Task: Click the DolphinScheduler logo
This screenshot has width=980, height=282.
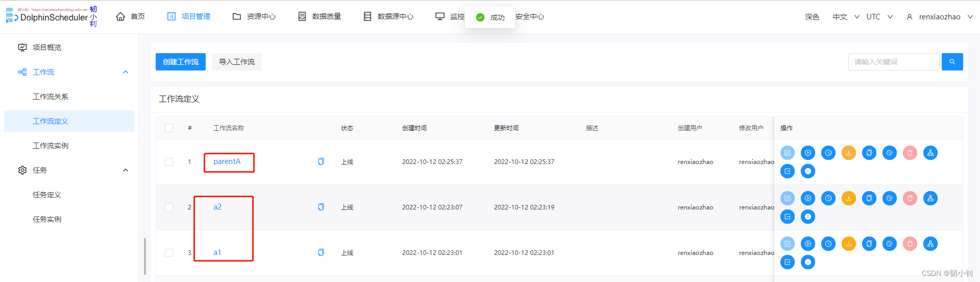Action: tap(47, 16)
